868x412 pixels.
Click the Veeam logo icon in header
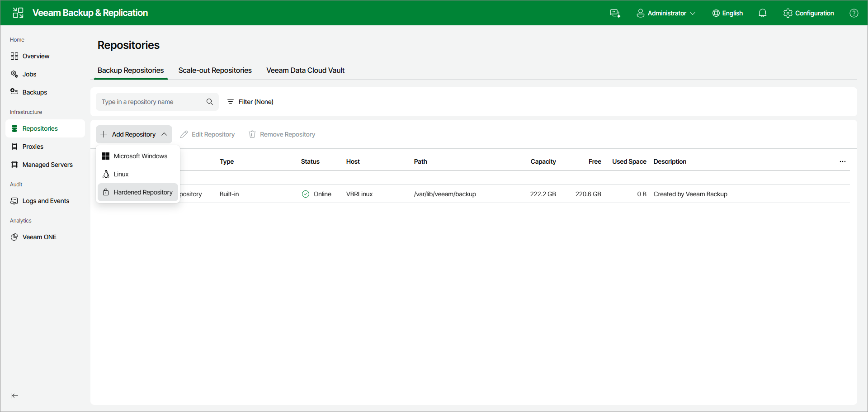18,13
